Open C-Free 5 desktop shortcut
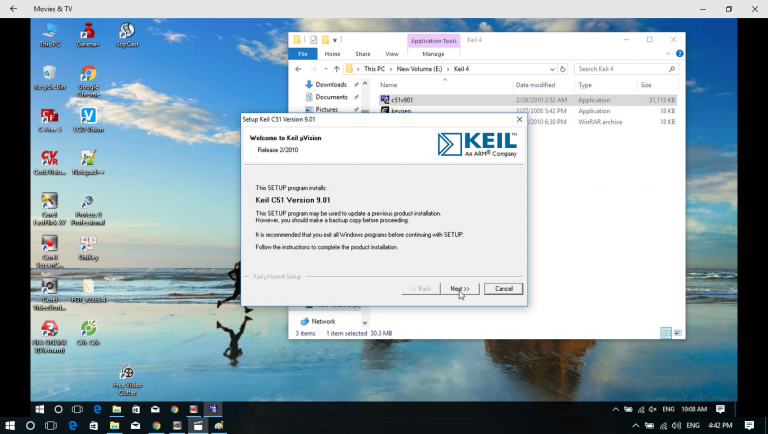768x434 pixels. coord(49,121)
